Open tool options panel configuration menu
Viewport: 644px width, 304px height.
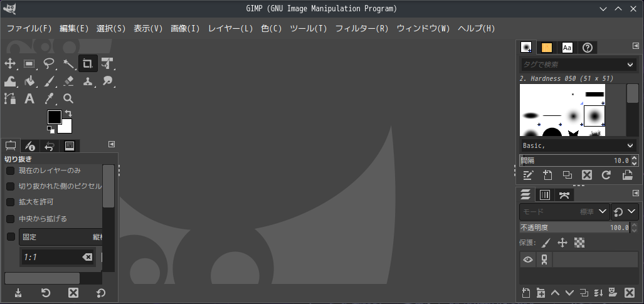(111, 144)
